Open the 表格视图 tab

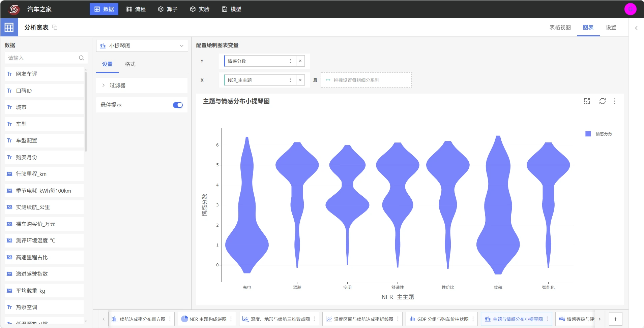[560, 27]
